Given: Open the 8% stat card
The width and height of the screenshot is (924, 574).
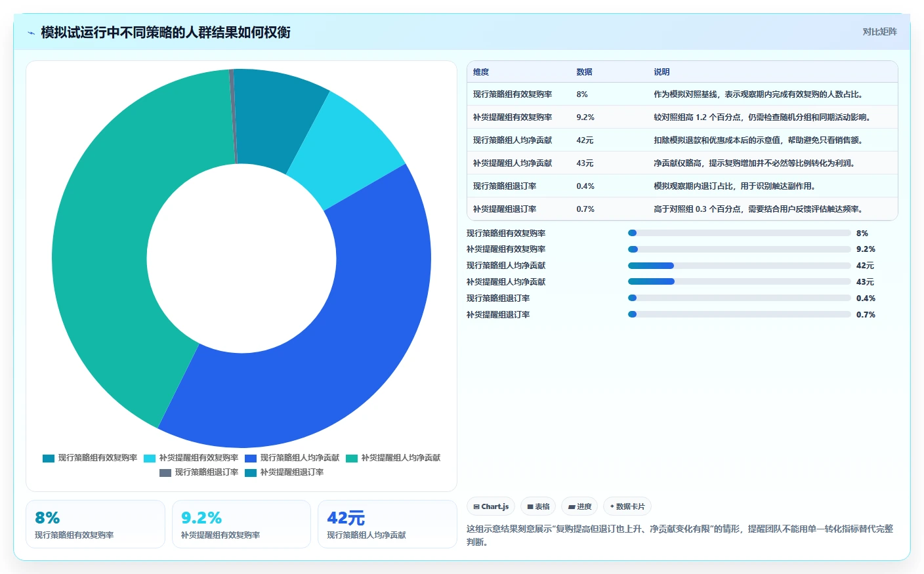Looking at the screenshot, I should coord(95,524).
